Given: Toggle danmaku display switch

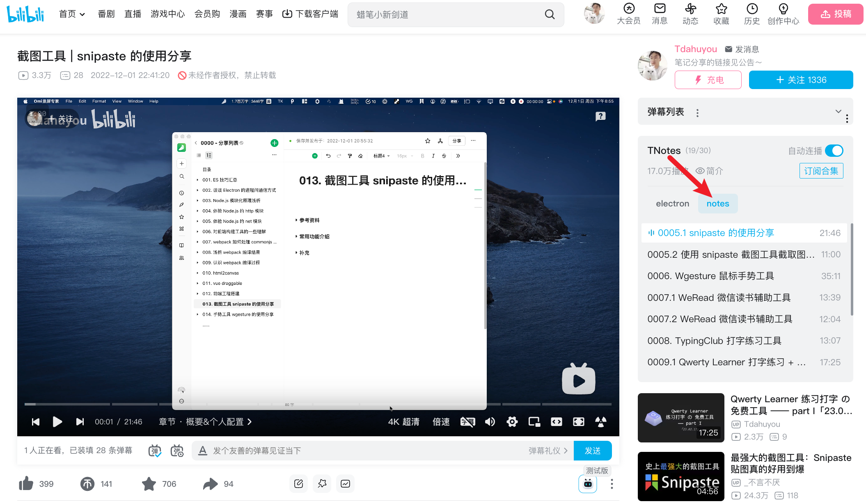Looking at the screenshot, I should pos(155,451).
